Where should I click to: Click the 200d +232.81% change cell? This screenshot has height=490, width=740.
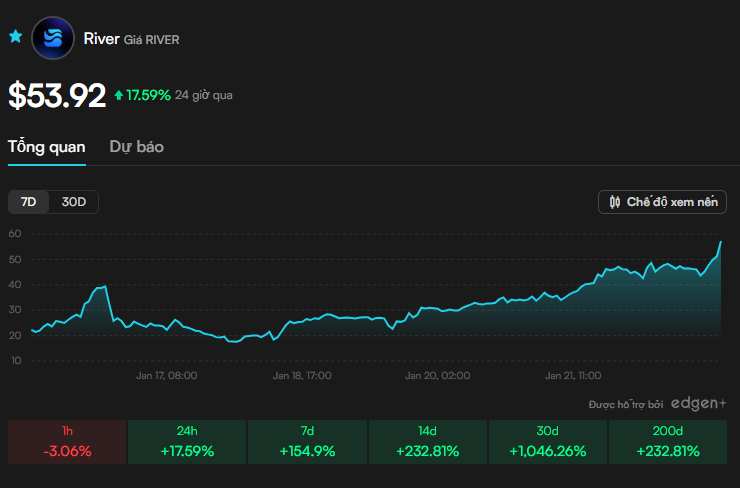[x=668, y=442]
